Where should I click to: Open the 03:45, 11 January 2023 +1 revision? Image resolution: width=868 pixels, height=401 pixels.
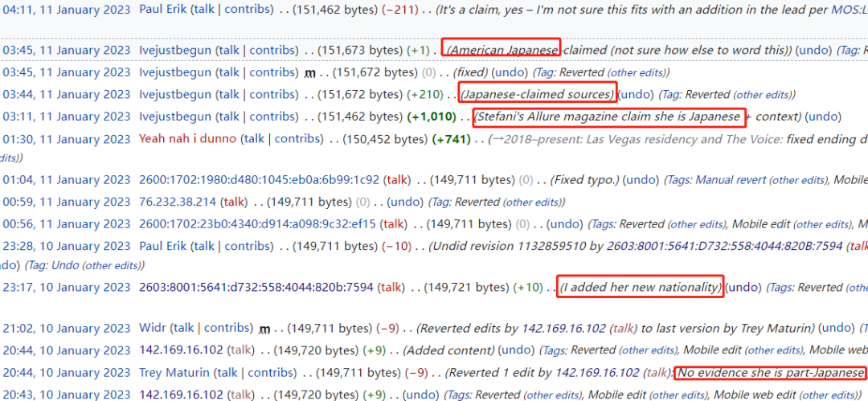pos(67,50)
